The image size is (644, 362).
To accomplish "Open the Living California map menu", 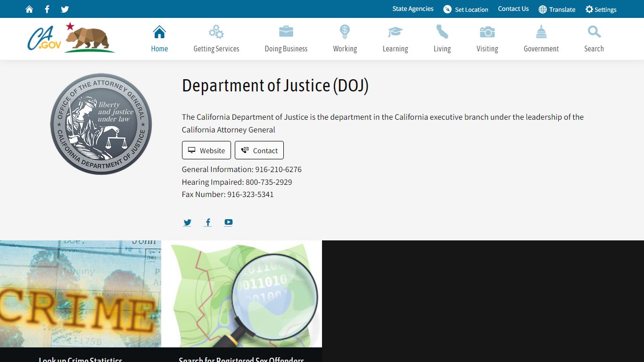I will [442, 39].
